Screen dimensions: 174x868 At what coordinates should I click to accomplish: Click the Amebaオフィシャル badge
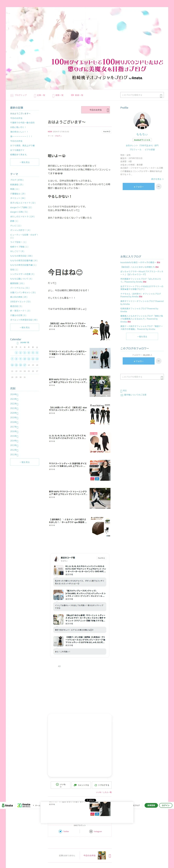pyautogui.click(x=142, y=140)
